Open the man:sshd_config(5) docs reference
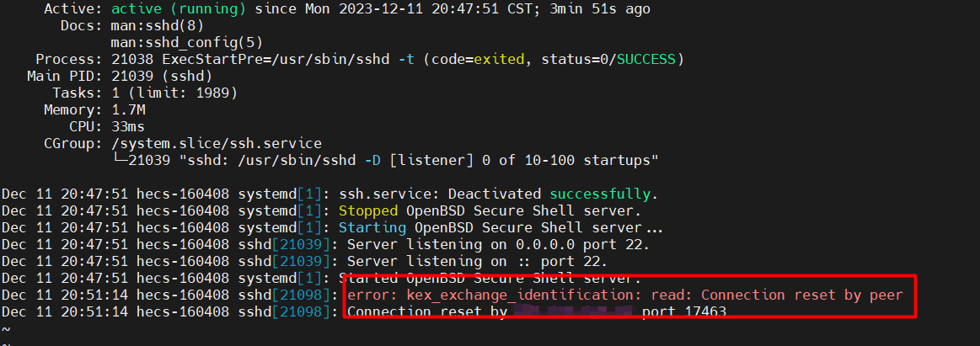This screenshot has height=346, width=980. (x=179, y=43)
